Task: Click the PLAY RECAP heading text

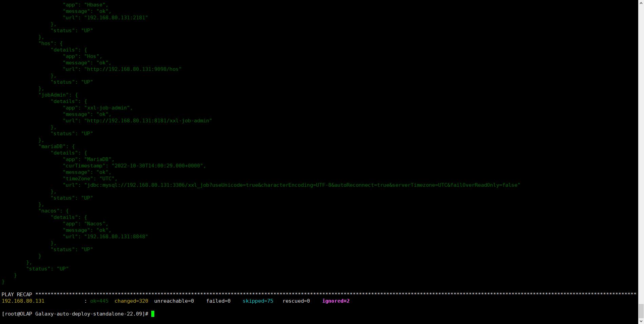Action: coord(17,295)
